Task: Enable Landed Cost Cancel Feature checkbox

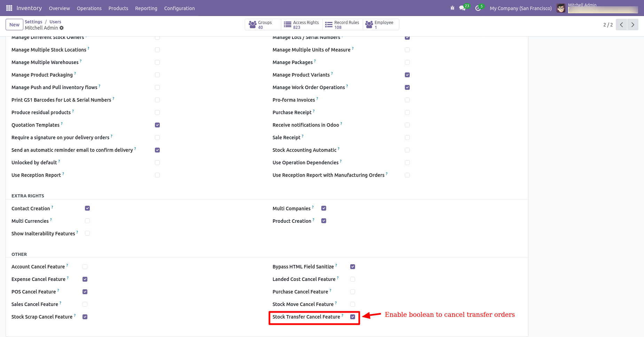Action: click(353, 279)
